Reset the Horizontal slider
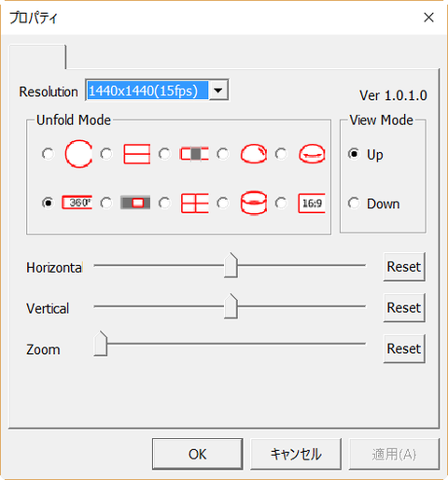This screenshot has height=480, width=448. coord(404,267)
